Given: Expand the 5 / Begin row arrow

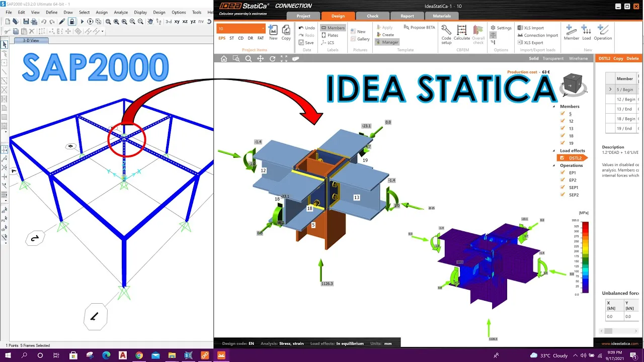Looking at the screenshot, I should (x=610, y=89).
